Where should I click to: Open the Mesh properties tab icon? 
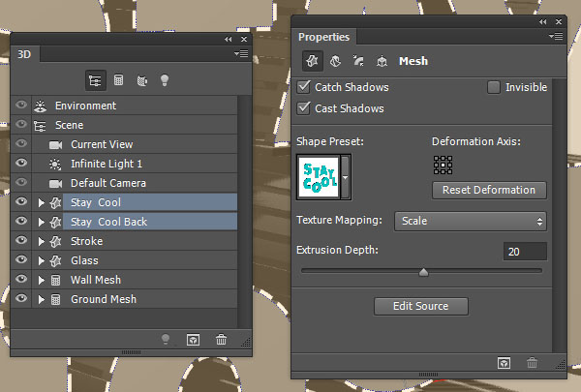coord(312,61)
